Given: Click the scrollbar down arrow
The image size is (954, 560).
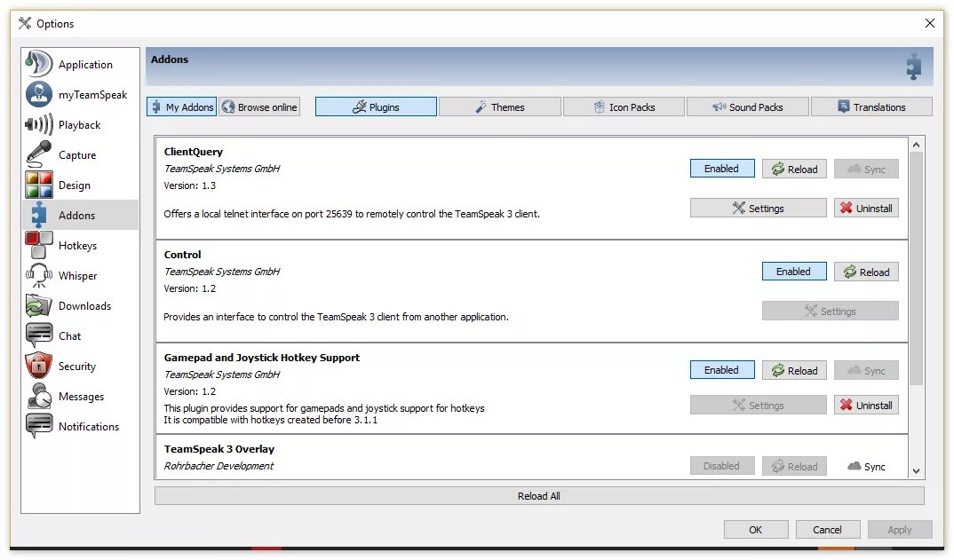Looking at the screenshot, I should [916, 471].
